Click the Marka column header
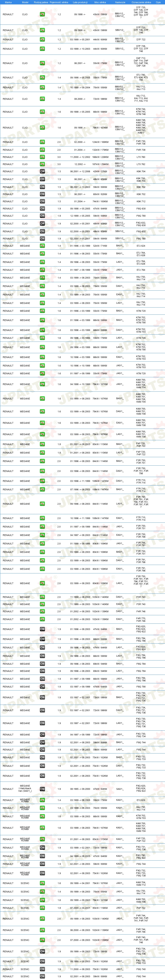This screenshot has width=165, height=980. point(8,2)
